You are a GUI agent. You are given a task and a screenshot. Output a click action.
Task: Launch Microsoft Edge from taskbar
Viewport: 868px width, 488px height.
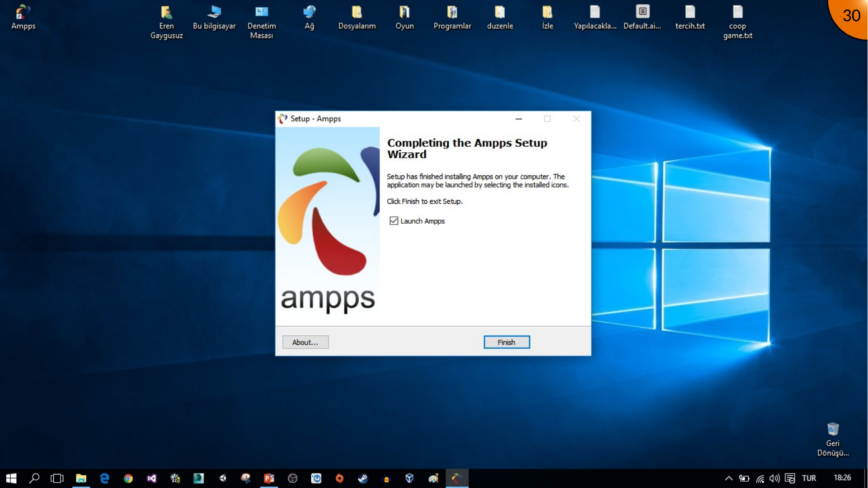tap(104, 479)
